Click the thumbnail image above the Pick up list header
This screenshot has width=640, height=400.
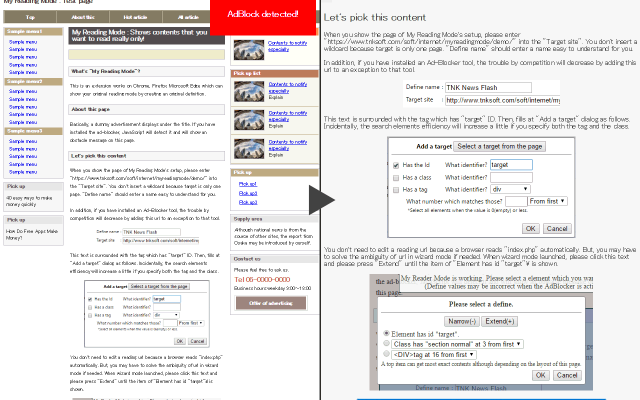coord(249,50)
